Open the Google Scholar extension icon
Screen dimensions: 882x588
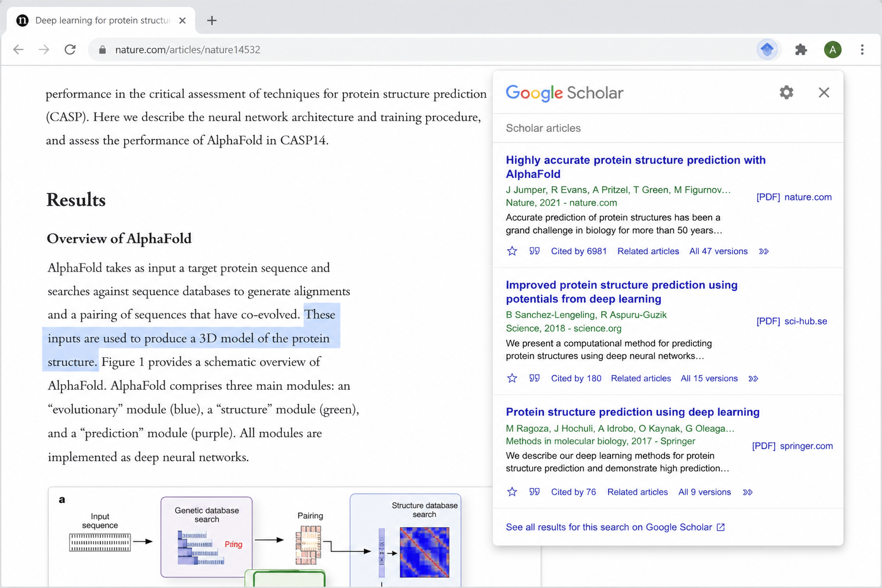click(x=767, y=50)
